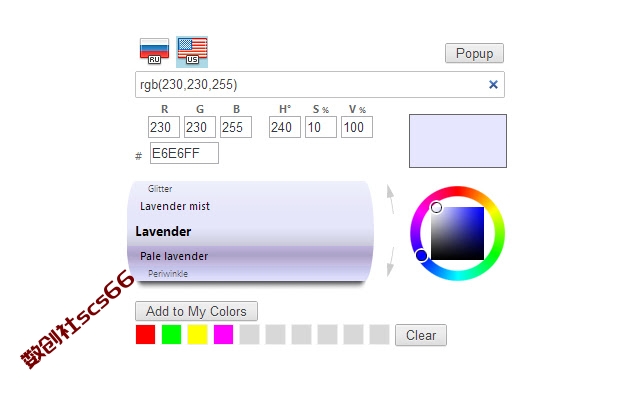Click the hex field E6E6FF
Viewport: 640px width, 400px height.
click(x=184, y=153)
